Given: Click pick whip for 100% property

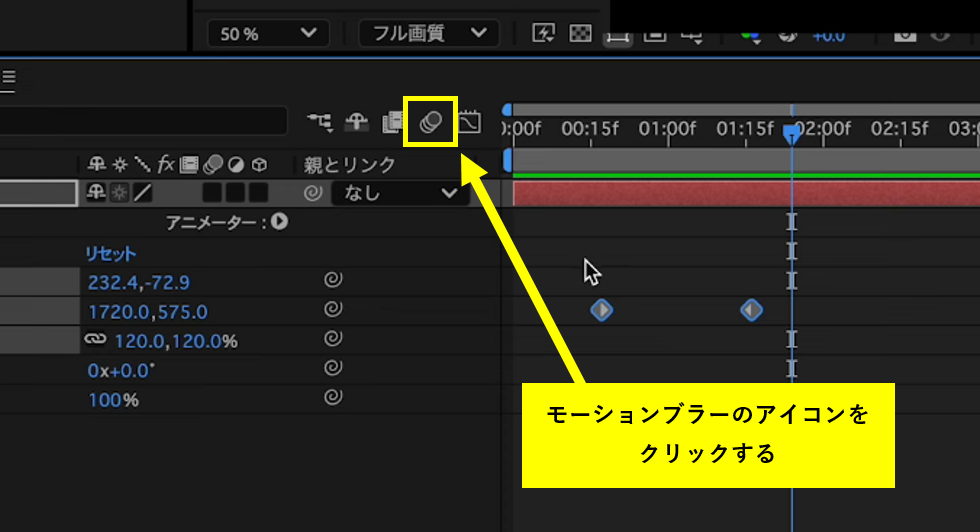Looking at the screenshot, I should pyautogui.click(x=333, y=397).
